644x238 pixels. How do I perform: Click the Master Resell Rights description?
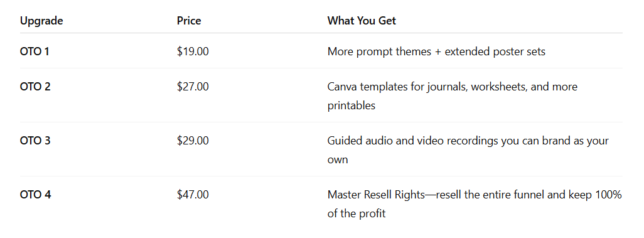click(475, 204)
